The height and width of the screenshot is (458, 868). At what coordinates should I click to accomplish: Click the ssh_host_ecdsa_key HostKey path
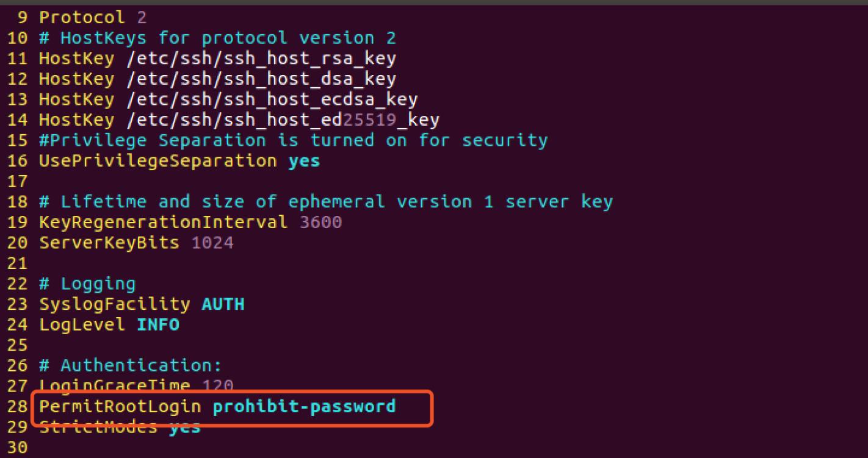coord(272,99)
